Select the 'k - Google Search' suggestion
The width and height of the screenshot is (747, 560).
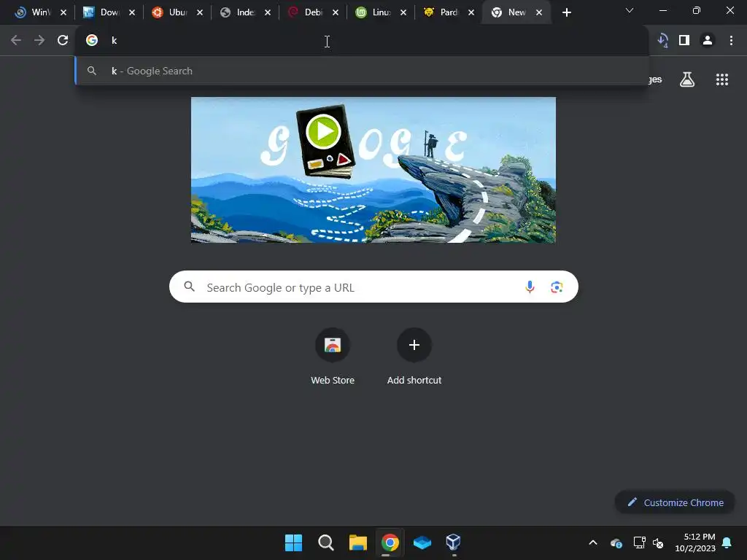pos(362,71)
